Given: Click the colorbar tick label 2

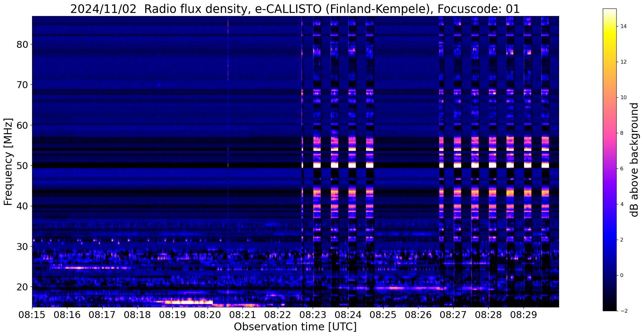Looking at the screenshot, I should 621,240.
